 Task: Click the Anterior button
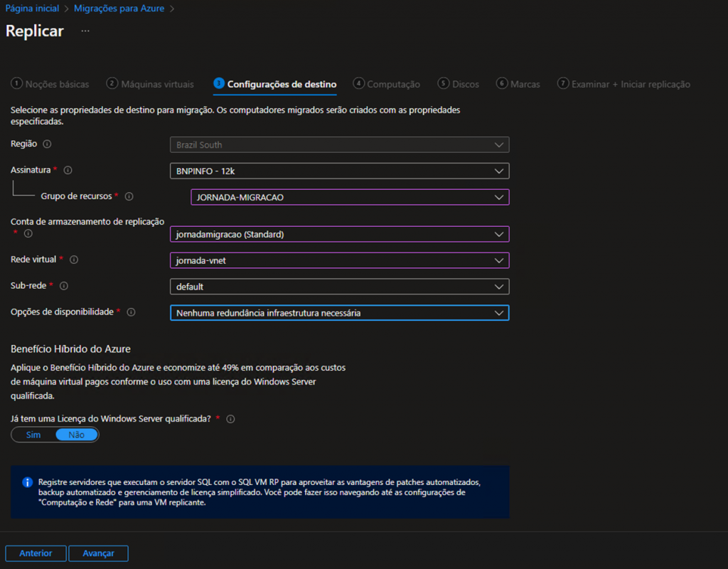(x=36, y=553)
